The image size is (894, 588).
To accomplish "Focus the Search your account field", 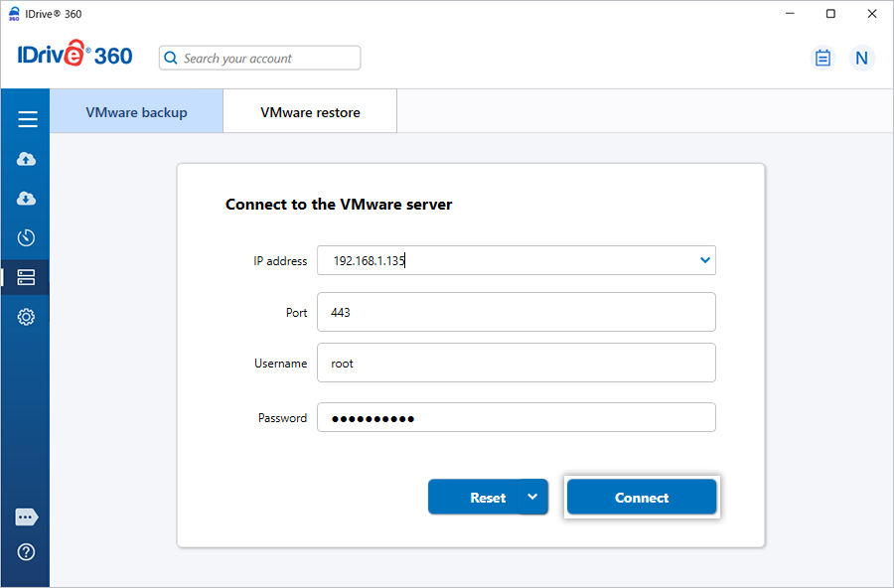I will pos(259,58).
